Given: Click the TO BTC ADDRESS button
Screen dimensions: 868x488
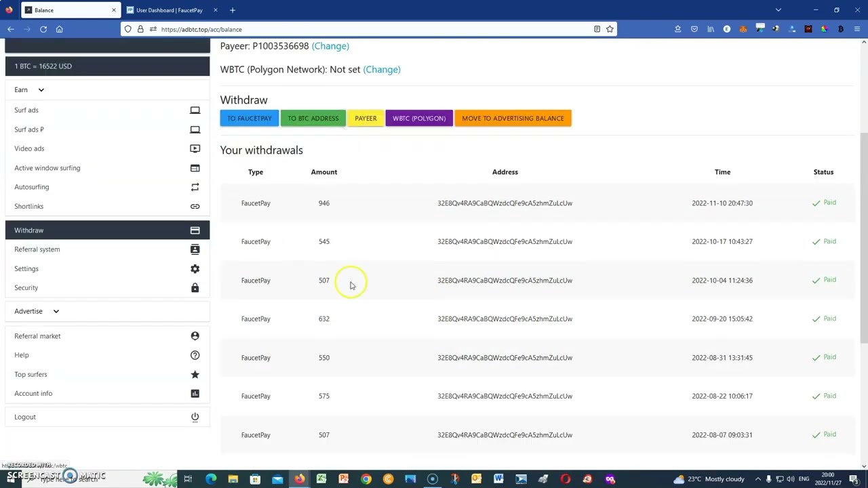Looking at the screenshot, I should tap(313, 119).
